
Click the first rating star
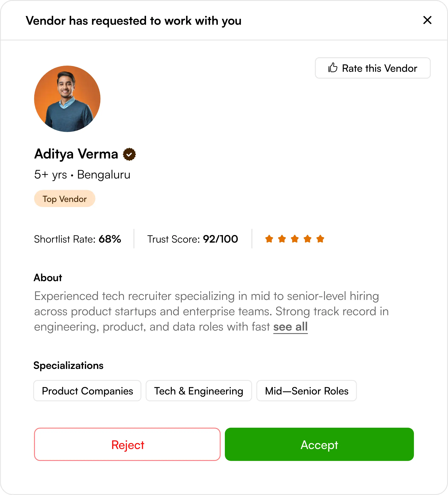[x=269, y=239]
